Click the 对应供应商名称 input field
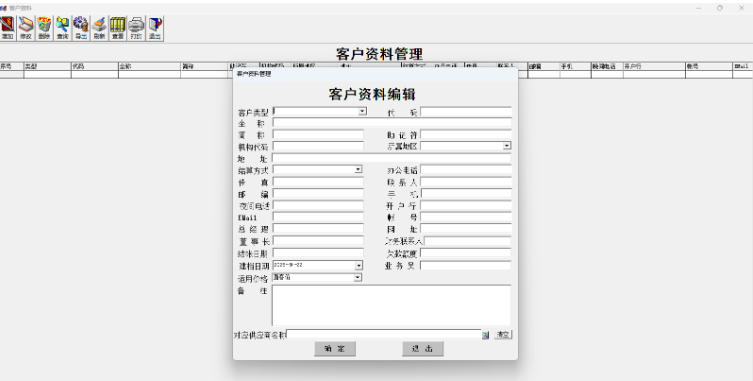 pyautogui.click(x=384, y=334)
